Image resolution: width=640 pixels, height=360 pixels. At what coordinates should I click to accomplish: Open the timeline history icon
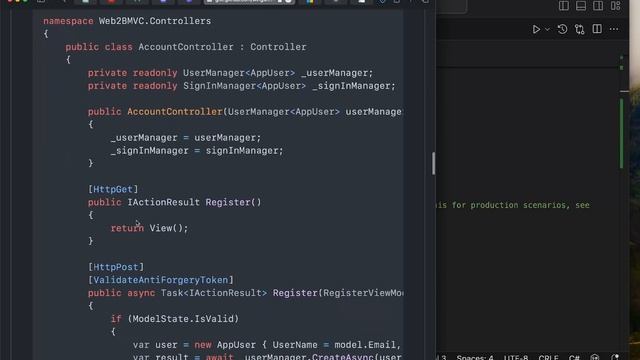pos(562,29)
